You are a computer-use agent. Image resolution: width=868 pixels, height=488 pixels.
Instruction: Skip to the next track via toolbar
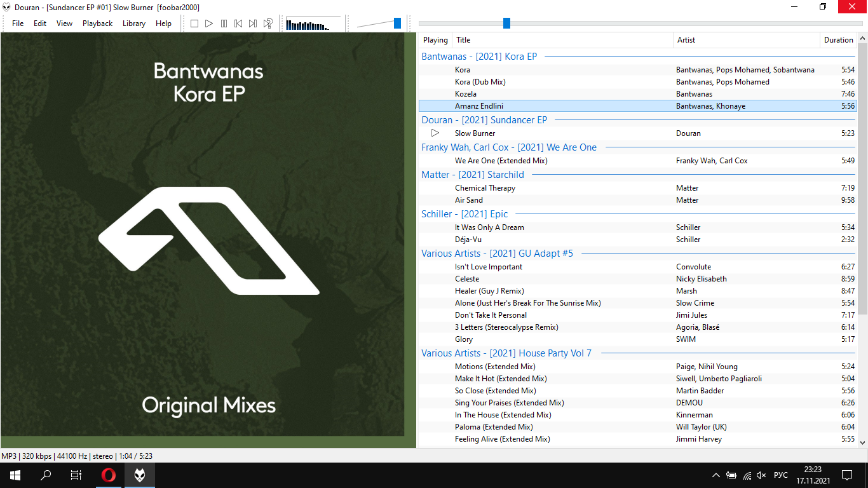click(x=253, y=24)
